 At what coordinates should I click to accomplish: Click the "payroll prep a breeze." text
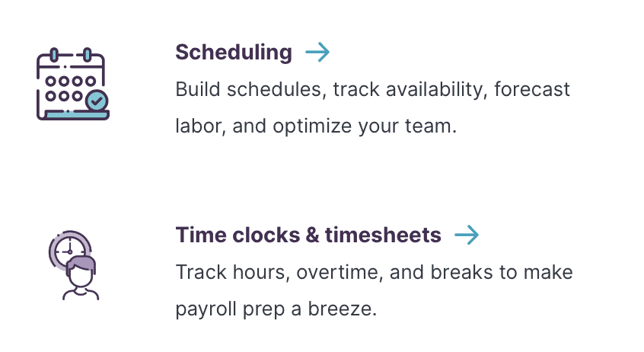(276, 309)
